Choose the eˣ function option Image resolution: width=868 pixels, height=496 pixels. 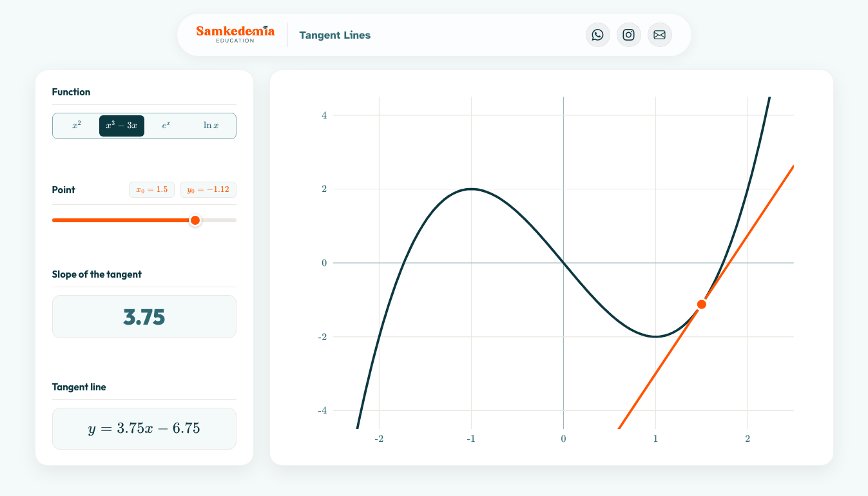tap(166, 126)
